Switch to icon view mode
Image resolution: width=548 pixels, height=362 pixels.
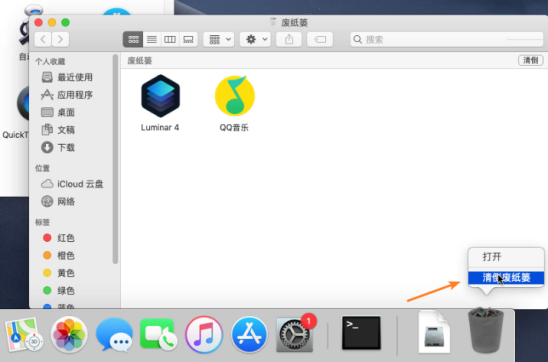(133, 39)
